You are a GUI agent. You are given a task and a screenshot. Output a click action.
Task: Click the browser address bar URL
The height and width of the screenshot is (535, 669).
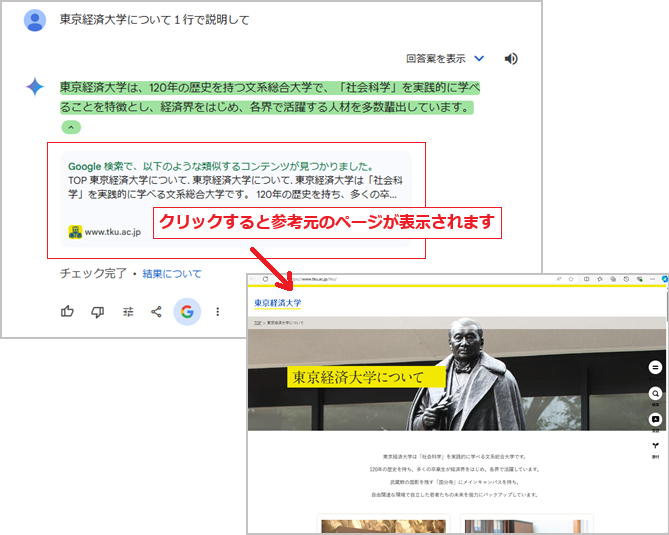tap(316, 279)
